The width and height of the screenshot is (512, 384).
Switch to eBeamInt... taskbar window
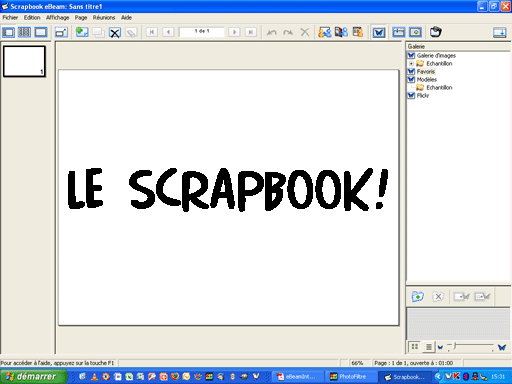pyautogui.click(x=297, y=377)
